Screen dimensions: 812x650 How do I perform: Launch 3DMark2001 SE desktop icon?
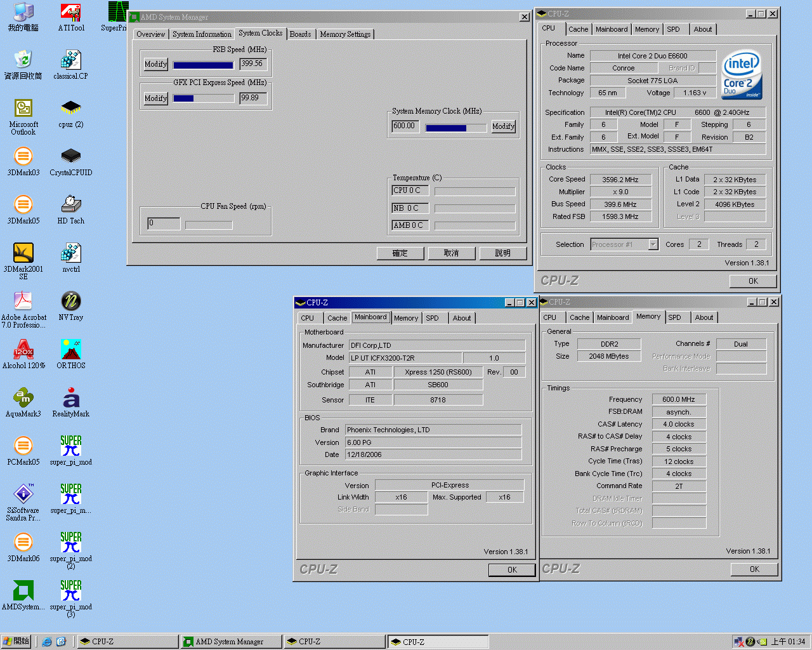[x=23, y=262]
